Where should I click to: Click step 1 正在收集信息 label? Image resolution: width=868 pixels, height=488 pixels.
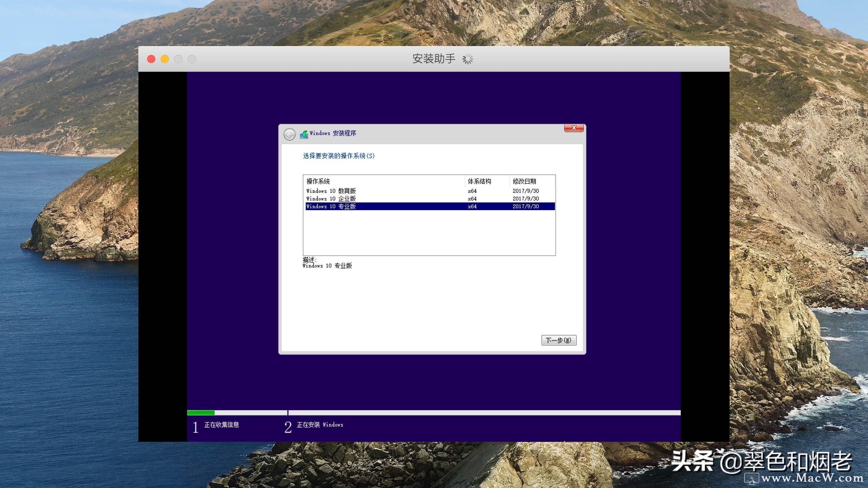click(221, 425)
